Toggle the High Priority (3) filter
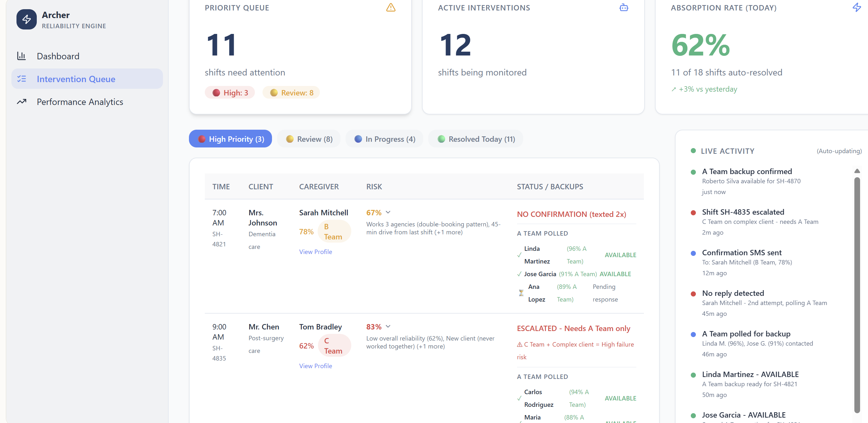Viewport: 868px width, 423px height. 230,139
